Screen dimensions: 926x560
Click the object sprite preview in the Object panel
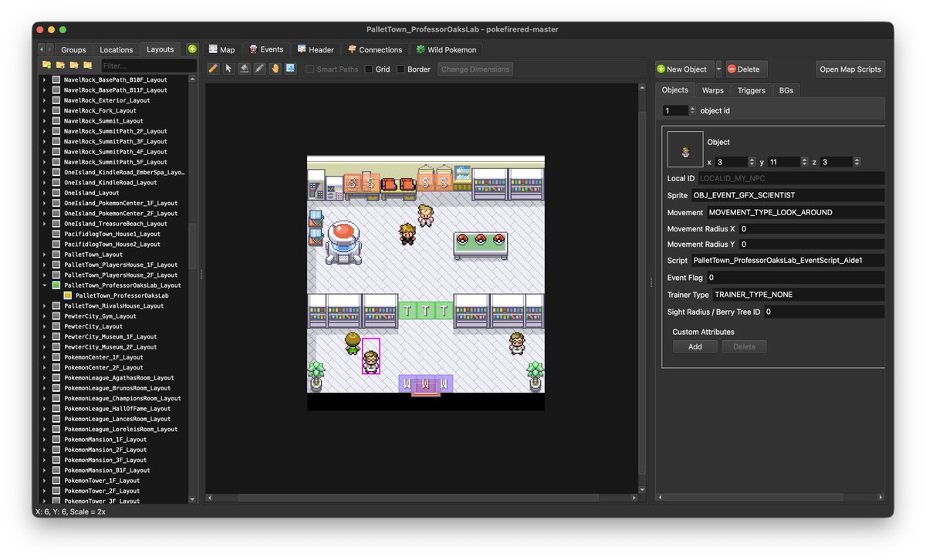coord(685,150)
